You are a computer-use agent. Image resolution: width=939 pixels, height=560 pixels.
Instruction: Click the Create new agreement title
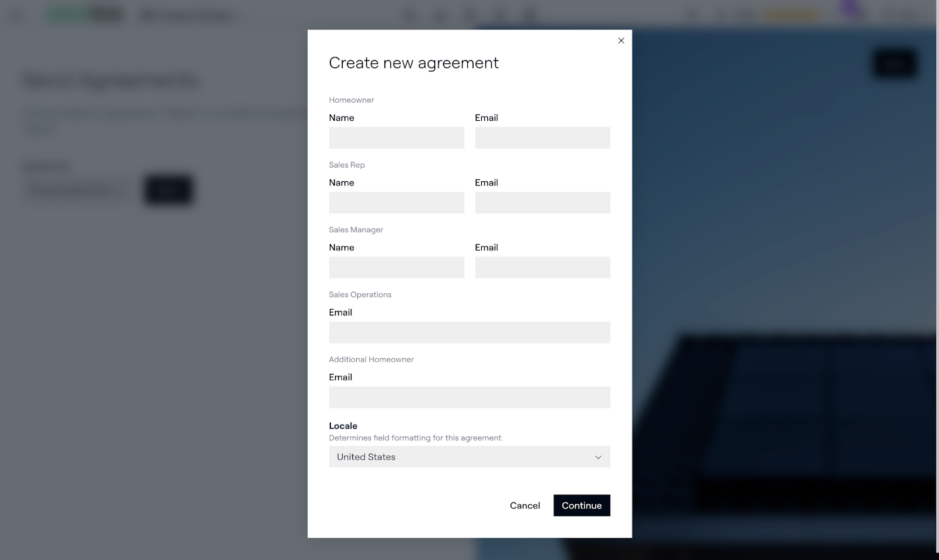click(413, 63)
